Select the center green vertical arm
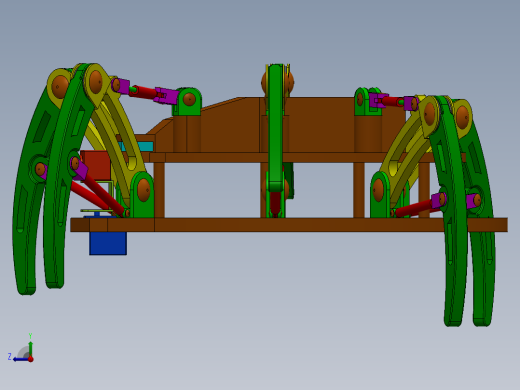520x390 pixels. (x=276, y=128)
